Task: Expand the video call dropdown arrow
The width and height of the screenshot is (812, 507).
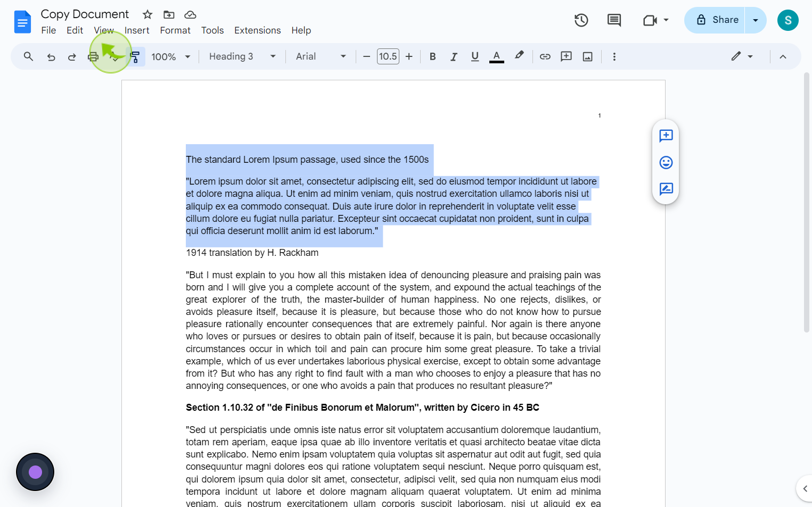Action: [x=666, y=20]
